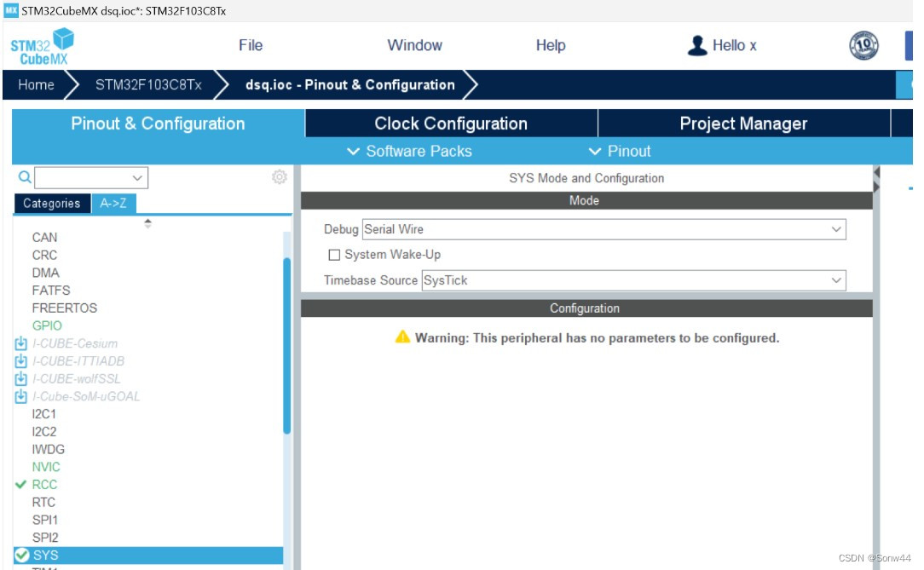Switch to Clock Configuration tab
The height and width of the screenshot is (570, 924).
click(x=451, y=124)
